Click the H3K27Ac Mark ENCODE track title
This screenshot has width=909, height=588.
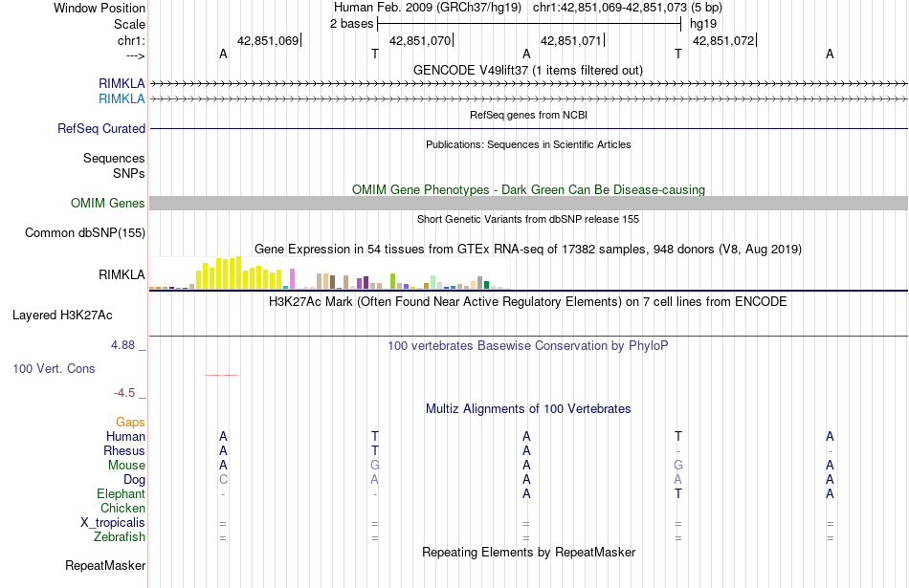pyautogui.click(x=528, y=302)
